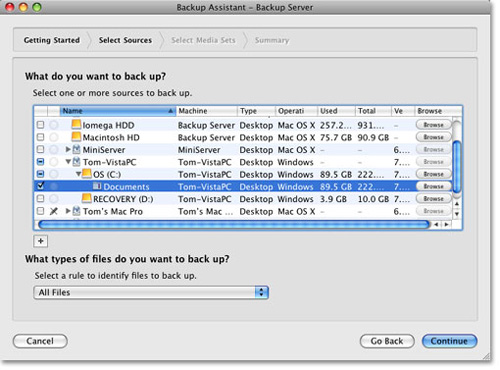Click the 10.0 GB total value
The image size is (500, 370).
coord(373,199)
